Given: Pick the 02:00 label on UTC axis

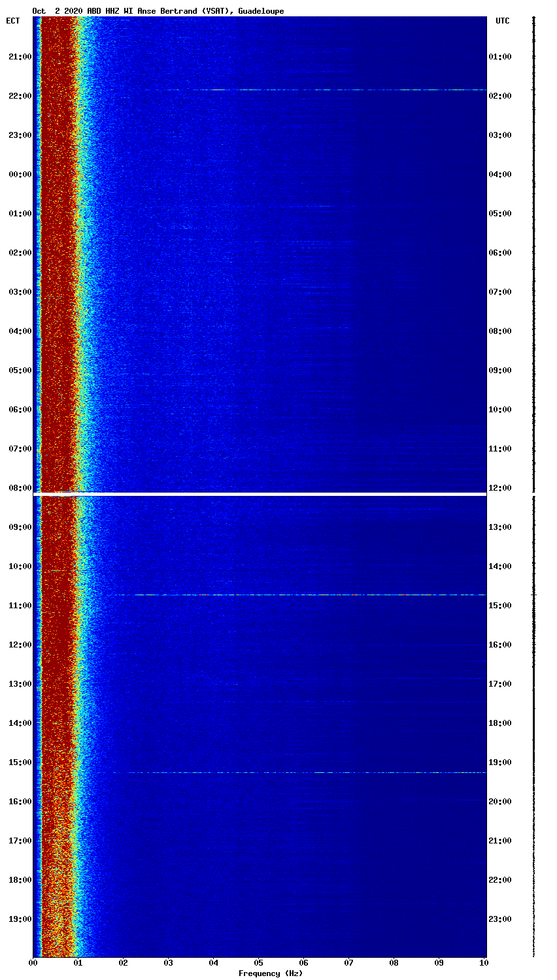Looking at the screenshot, I should 500,96.
